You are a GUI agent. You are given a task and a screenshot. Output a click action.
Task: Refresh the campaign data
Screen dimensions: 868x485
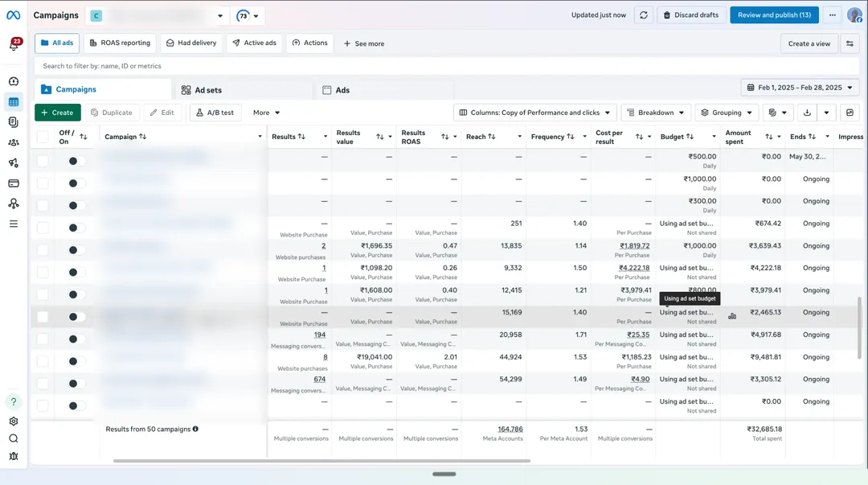coord(644,15)
